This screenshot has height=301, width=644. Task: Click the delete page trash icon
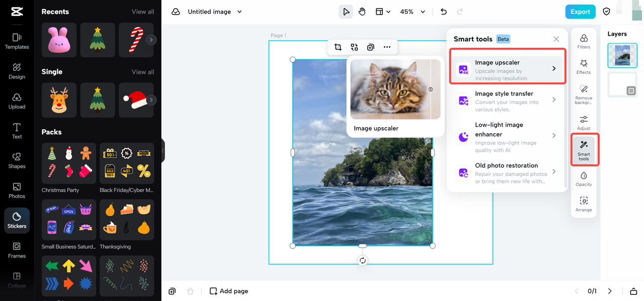tap(190, 291)
